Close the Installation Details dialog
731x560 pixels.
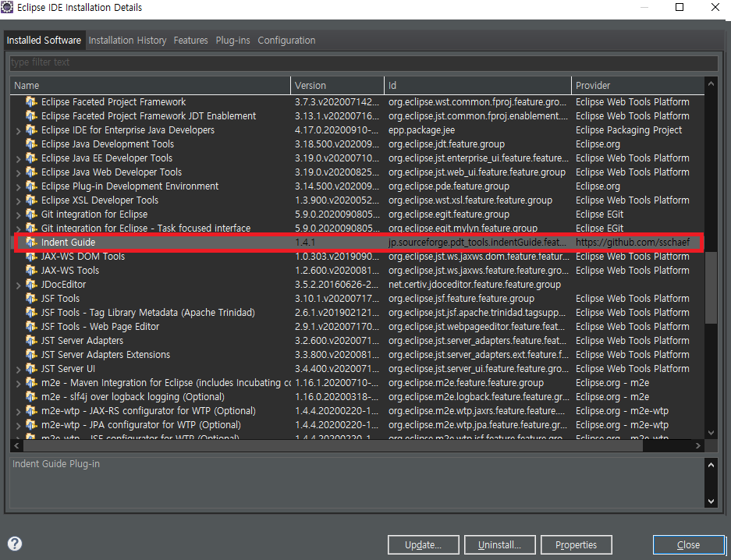tap(689, 544)
